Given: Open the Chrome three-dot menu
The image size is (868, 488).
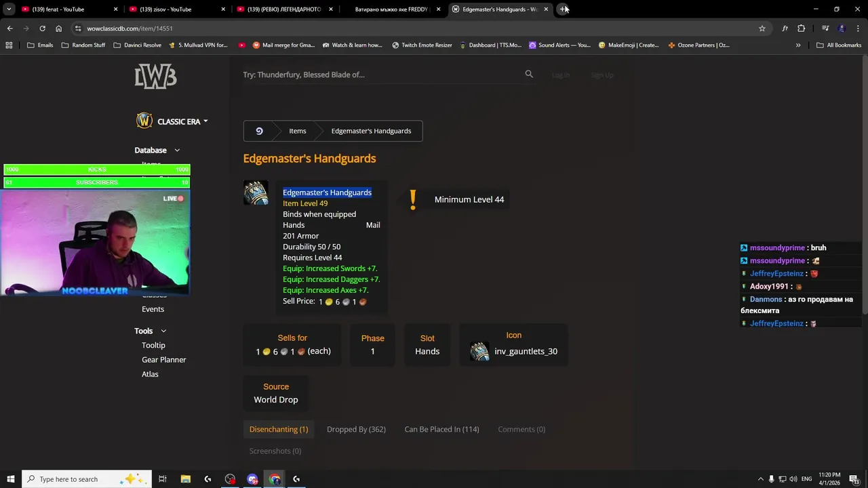Looking at the screenshot, I should tap(858, 28).
